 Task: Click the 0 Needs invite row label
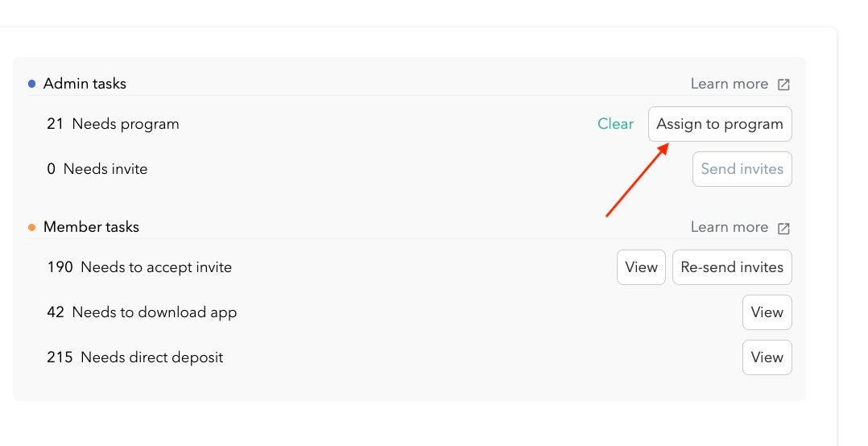(x=97, y=169)
